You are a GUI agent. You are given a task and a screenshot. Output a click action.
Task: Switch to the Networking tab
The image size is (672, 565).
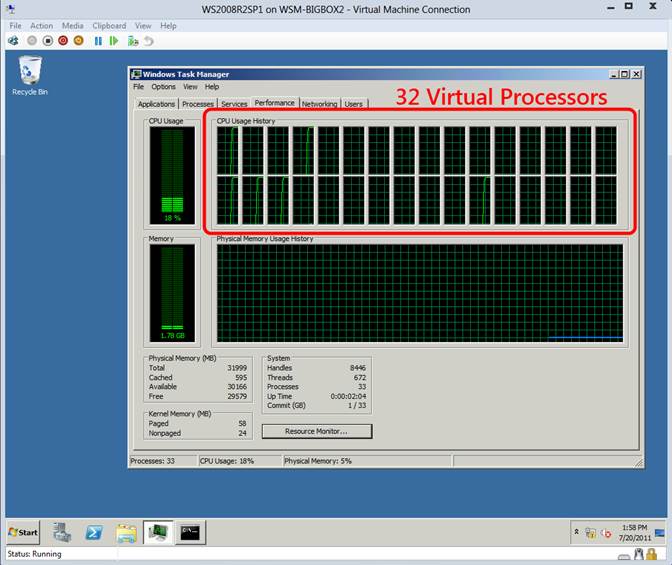[319, 104]
